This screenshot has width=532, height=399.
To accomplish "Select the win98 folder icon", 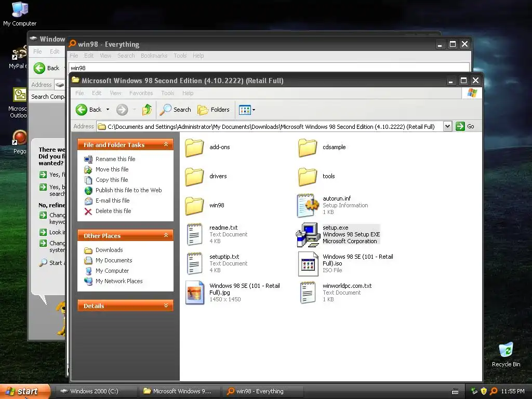I will coord(194,206).
